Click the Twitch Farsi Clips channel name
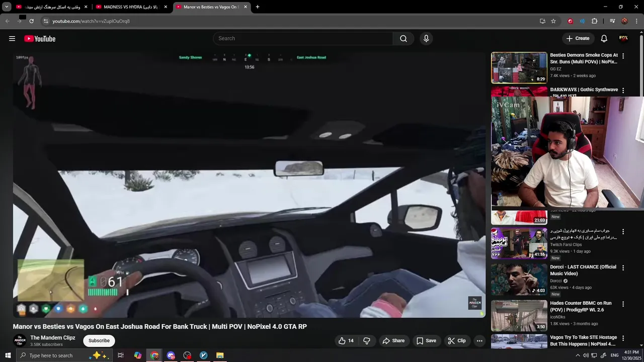 point(566,245)
